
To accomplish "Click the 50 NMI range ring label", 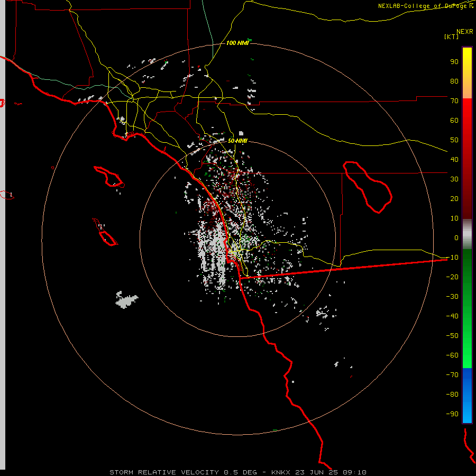I will click(x=237, y=141).
